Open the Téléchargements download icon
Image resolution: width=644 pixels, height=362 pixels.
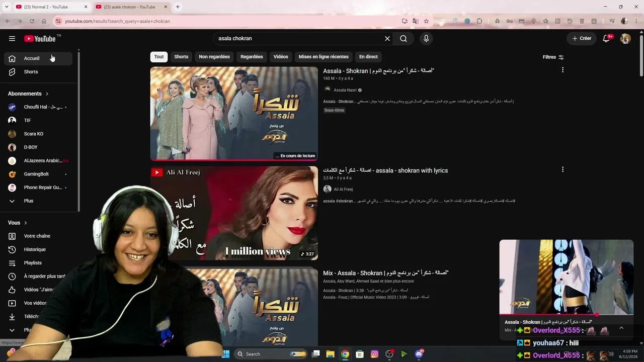12,317
